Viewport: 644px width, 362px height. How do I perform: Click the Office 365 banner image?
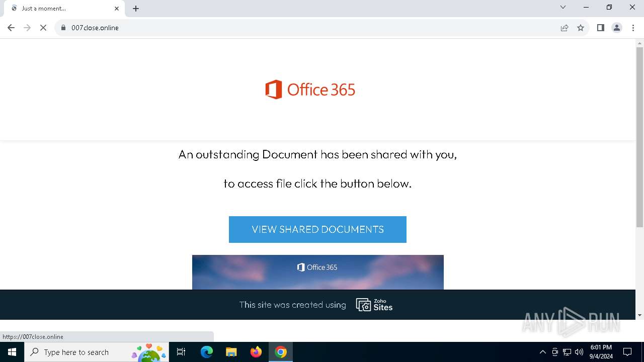tap(318, 272)
